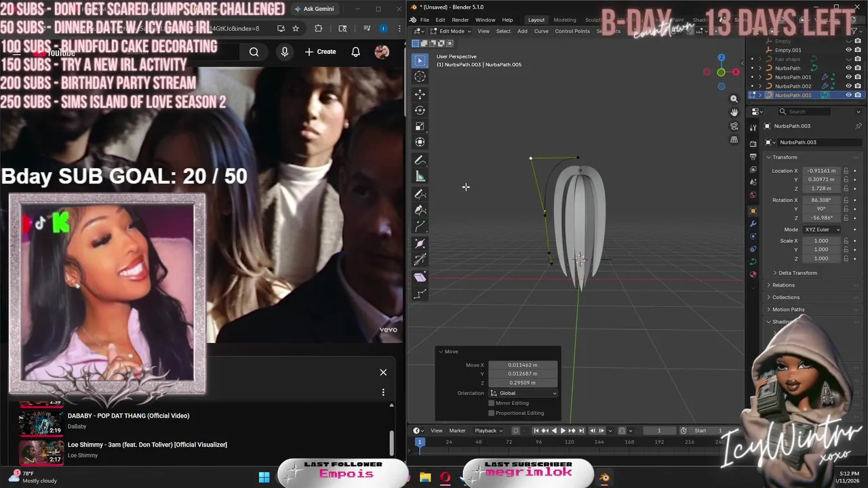The height and width of the screenshot is (488, 868).
Task: Click the X axis on navigation gizmo
Action: (737, 72)
